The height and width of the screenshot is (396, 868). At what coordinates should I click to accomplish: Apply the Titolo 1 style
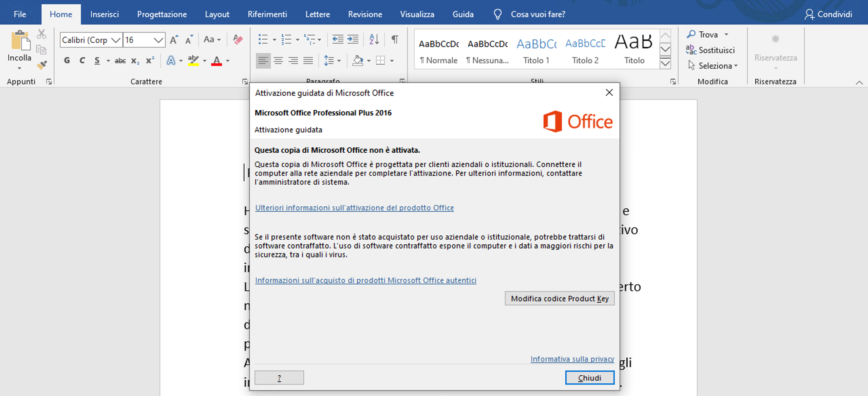point(536,50)
